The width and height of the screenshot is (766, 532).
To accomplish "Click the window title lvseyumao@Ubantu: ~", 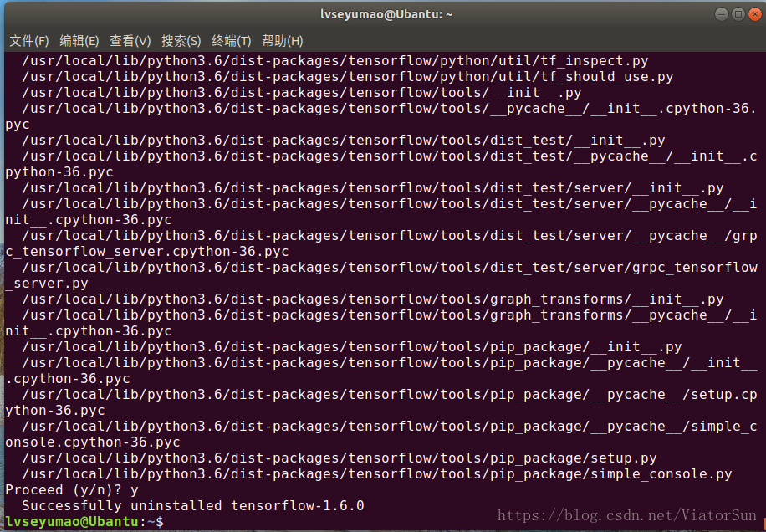I will [x=386, y=14].
